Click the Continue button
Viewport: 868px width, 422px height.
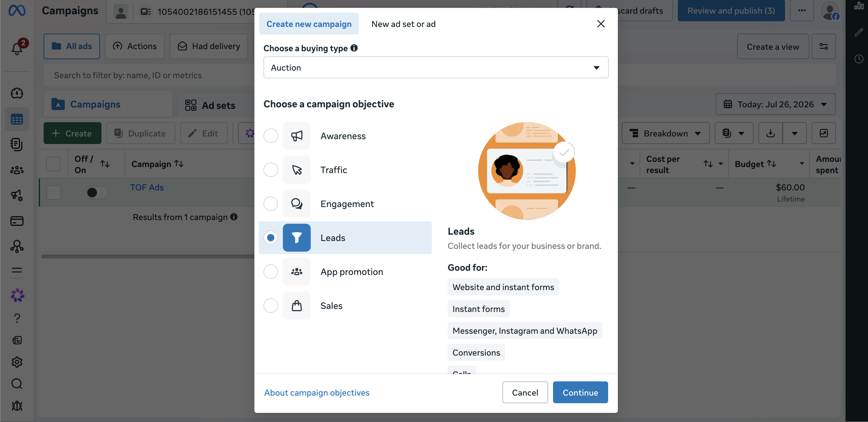[x=580, y=392]
